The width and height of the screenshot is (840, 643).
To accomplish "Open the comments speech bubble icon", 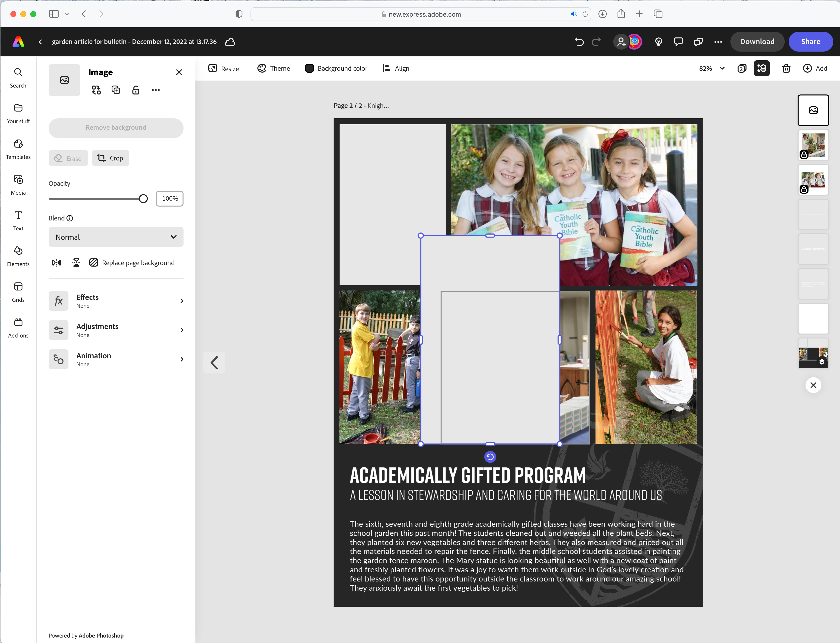I will (678, 42).
